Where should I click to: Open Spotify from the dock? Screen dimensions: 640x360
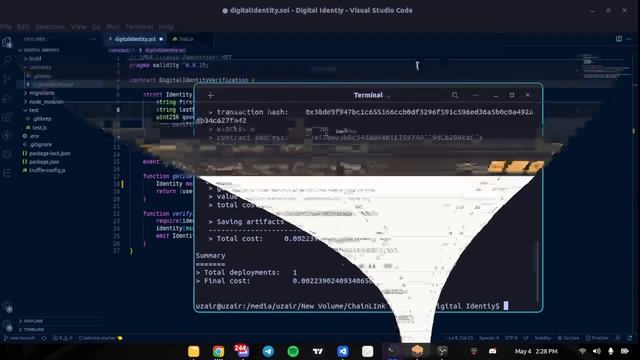click(x=293, y=351)
